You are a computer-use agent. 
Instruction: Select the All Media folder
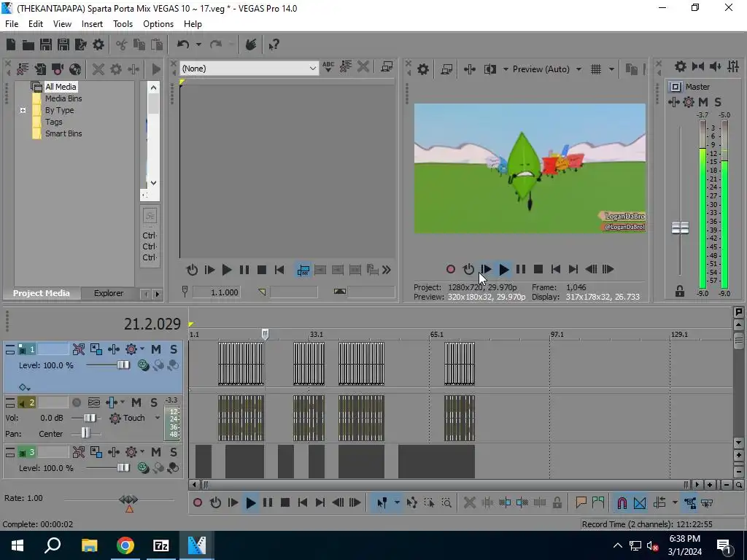coord(61,87)
